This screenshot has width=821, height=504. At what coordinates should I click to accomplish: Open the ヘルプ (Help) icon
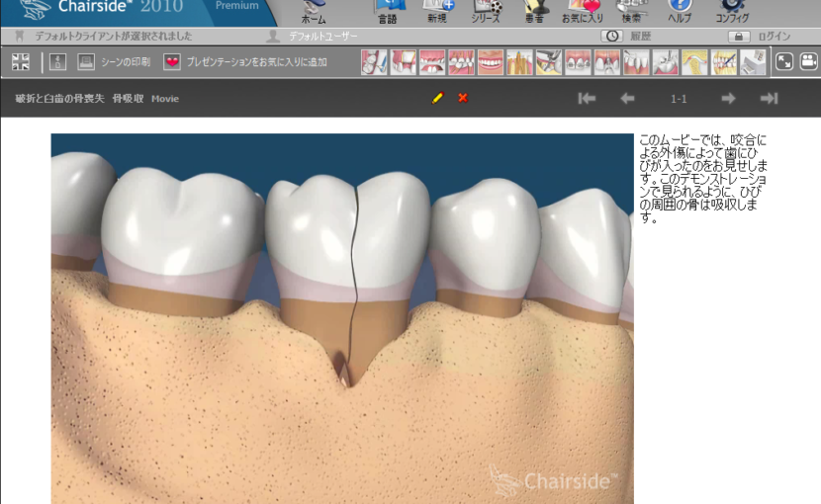(x=680, y=11)
